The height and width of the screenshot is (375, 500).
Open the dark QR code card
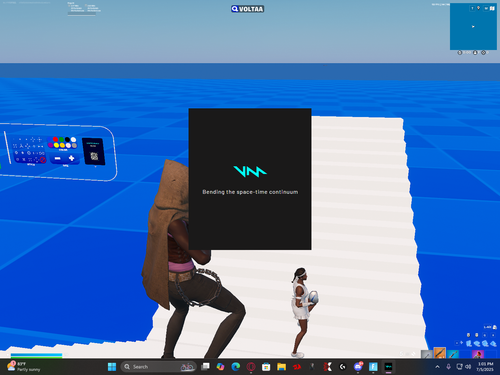point(94,151)
